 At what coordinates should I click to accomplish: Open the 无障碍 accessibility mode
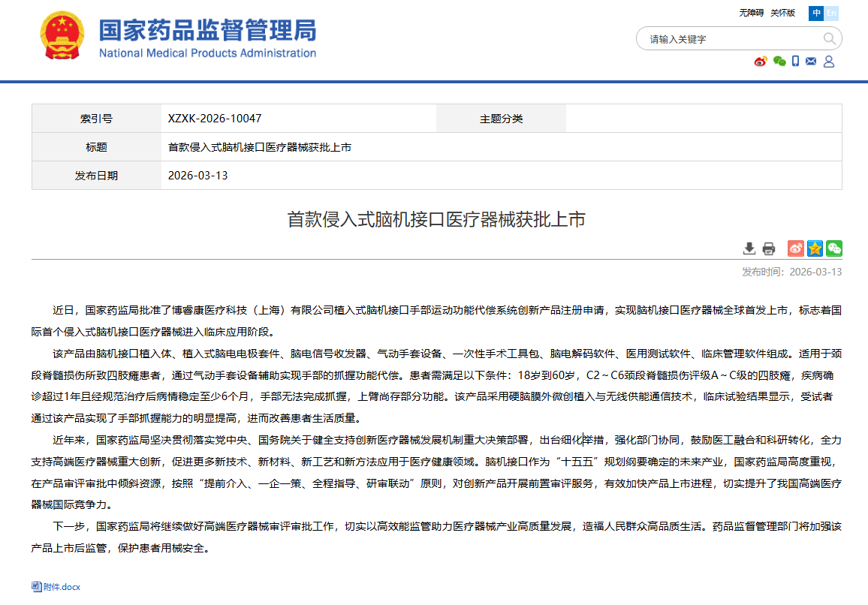[x=751, y=13]
